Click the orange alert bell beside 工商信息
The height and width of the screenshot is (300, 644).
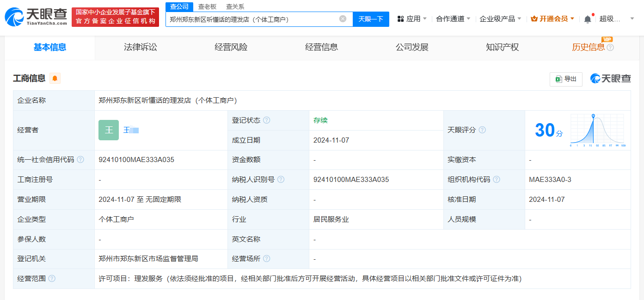tap(55, 79)
